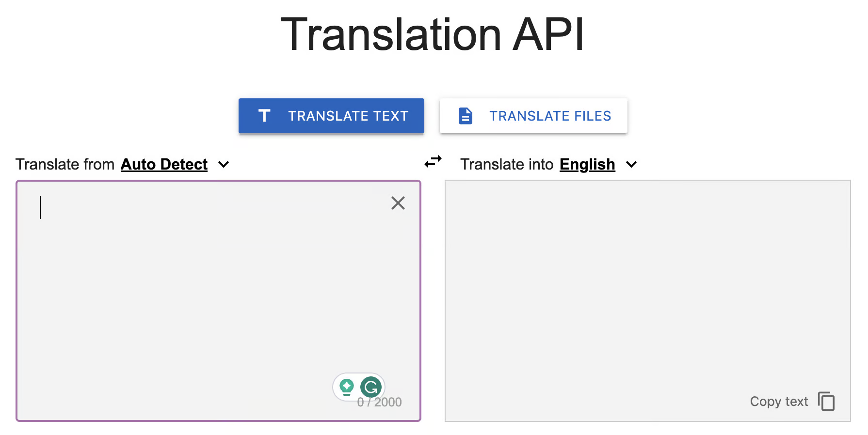
Task: Open the English target language selector
Action: click(x=587, y=165)
